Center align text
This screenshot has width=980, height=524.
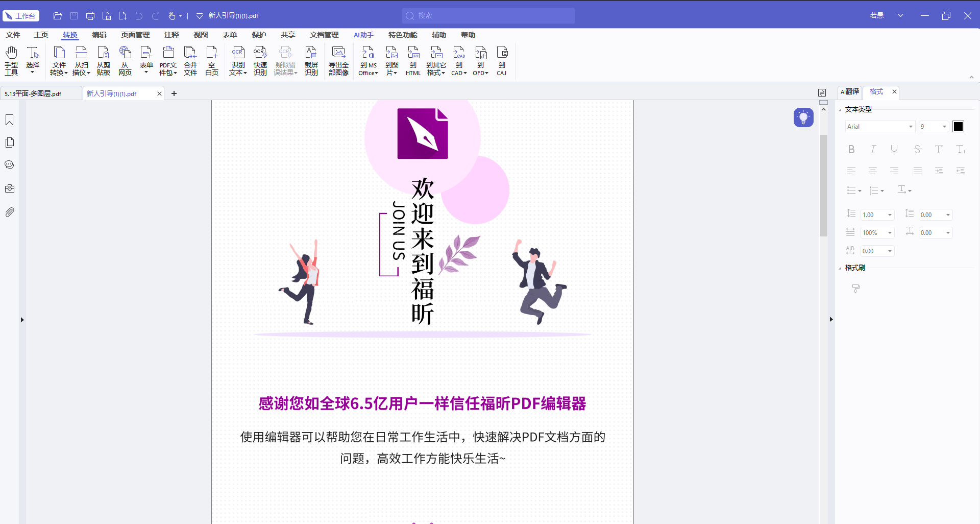pyautogui.click(x=873, y=171)
